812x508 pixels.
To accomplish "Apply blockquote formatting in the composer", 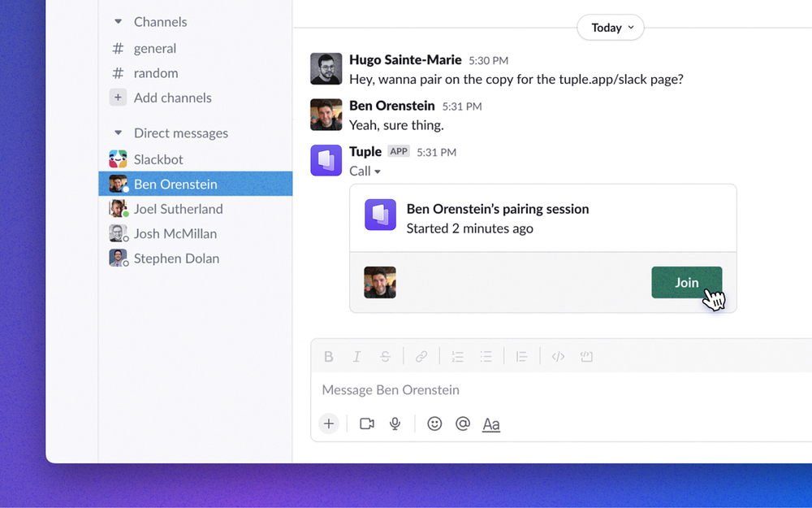I will (x=521, y=357).
